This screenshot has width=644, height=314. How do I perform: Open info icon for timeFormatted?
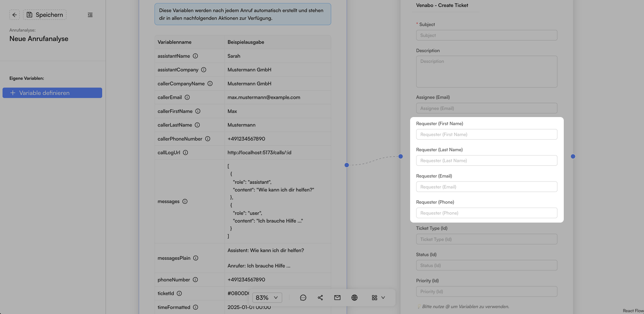pyautogui.click(x=195, y=307)
